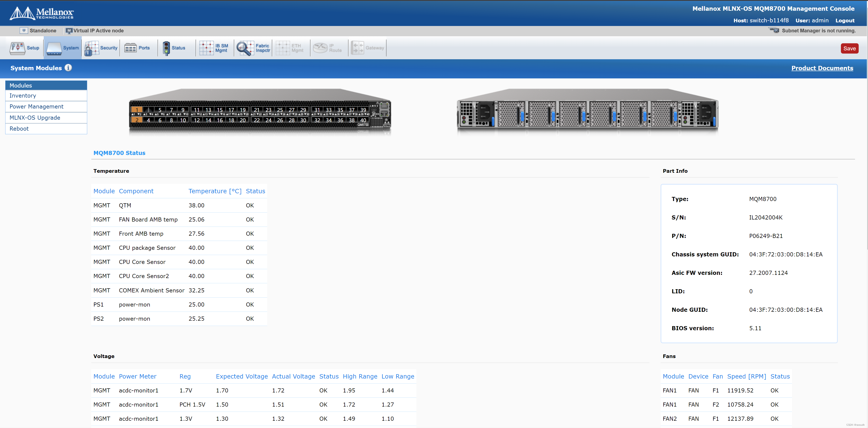Viewport: 868px width, 428px height.
Task: Click the System Modules info icon
Action: coord(68,68)
